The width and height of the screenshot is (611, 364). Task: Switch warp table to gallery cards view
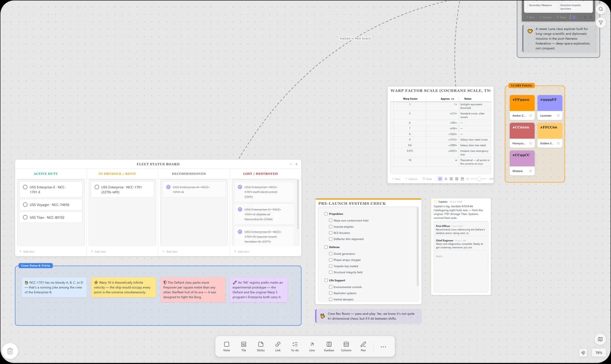pyautogui.click(x=451, y=179)
